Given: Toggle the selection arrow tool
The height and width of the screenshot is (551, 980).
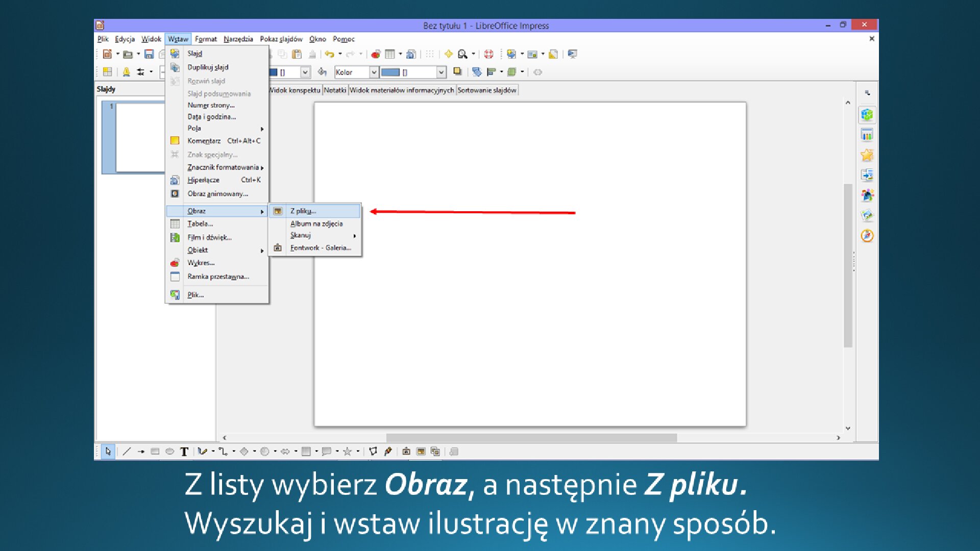Looking at the screenshot, I should (x=108, y=451).
